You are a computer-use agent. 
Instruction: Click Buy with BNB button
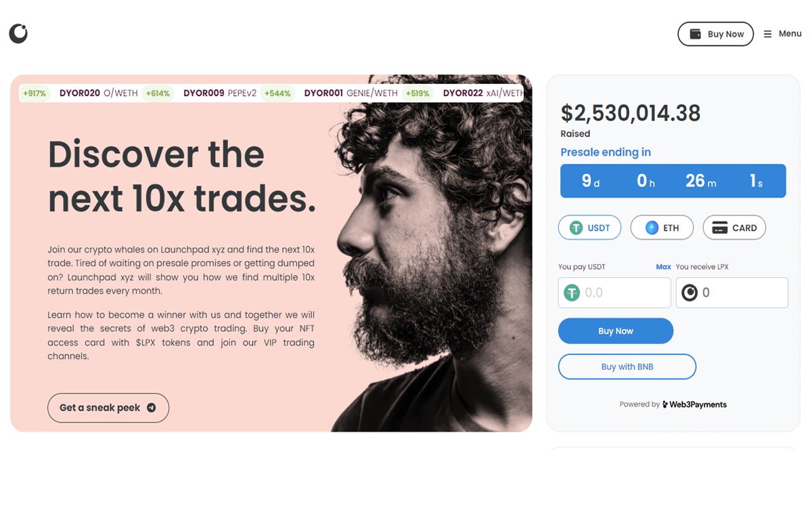point(627,366)
